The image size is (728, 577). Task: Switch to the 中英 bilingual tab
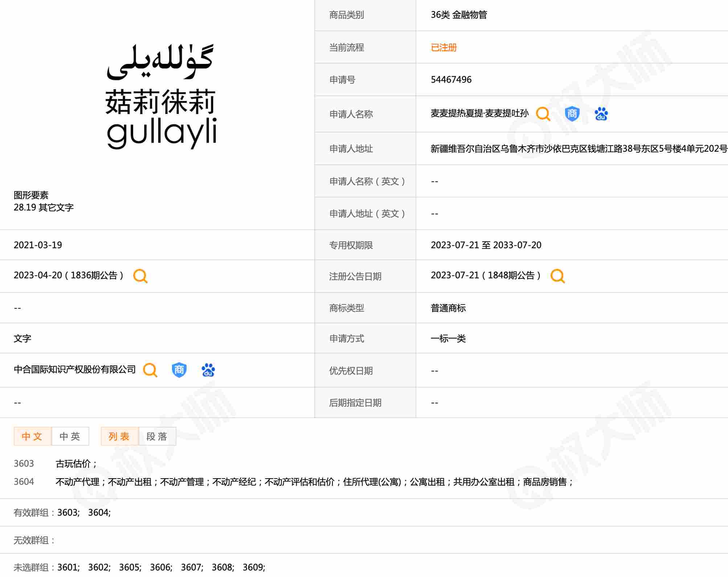tap(70, 436)
